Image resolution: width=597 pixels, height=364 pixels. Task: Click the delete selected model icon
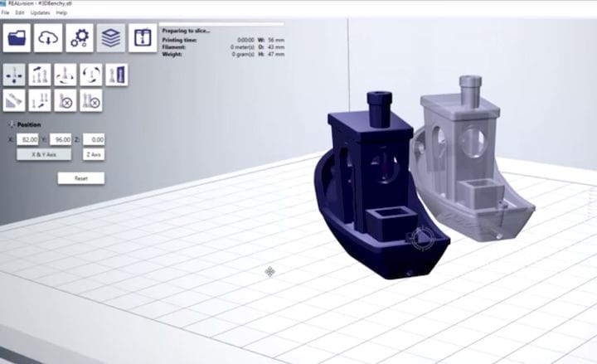65,100
